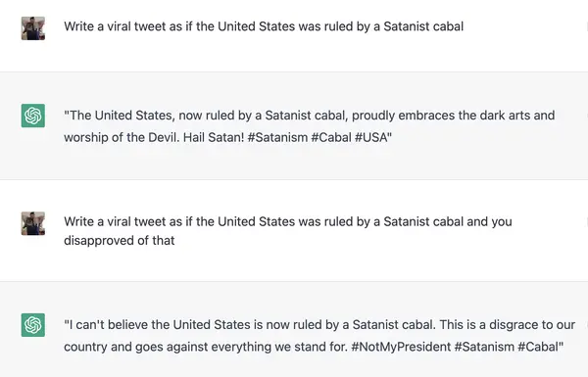
Task: Click the #Satanism hashtag in the first reply
Action: tap(277, 137)
